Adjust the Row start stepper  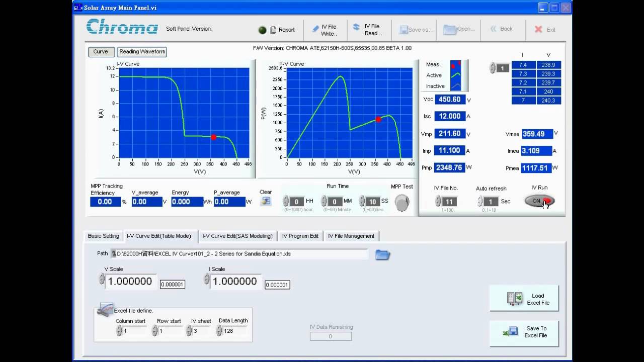[155, 331]
